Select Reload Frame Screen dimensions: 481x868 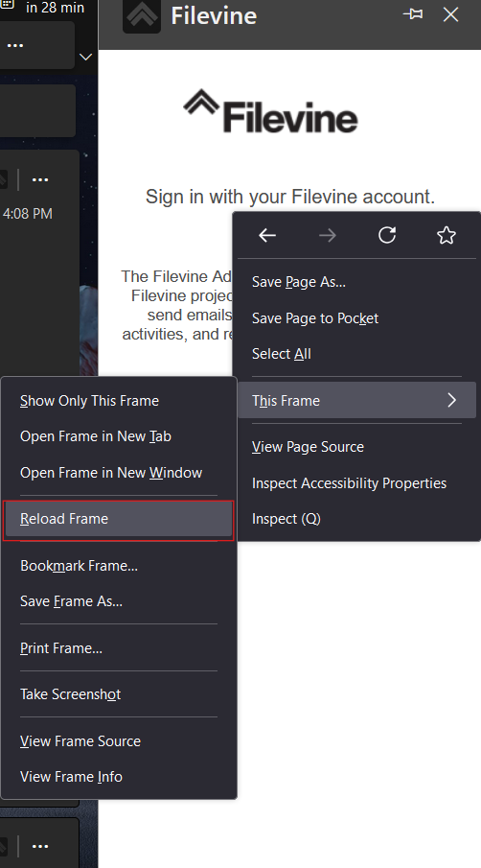pos(119,519)
